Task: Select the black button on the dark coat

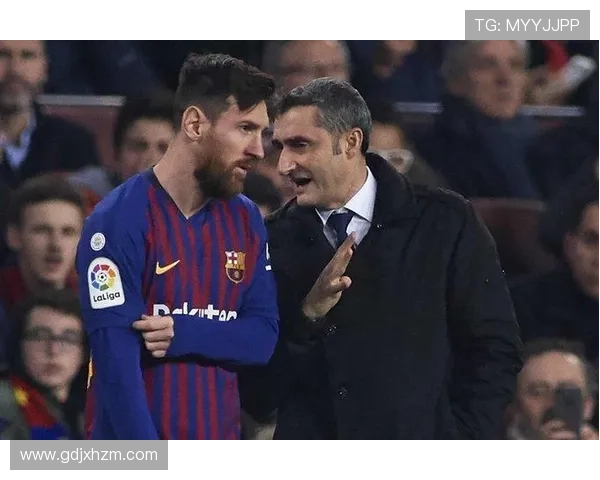Action: click(342, 392)
